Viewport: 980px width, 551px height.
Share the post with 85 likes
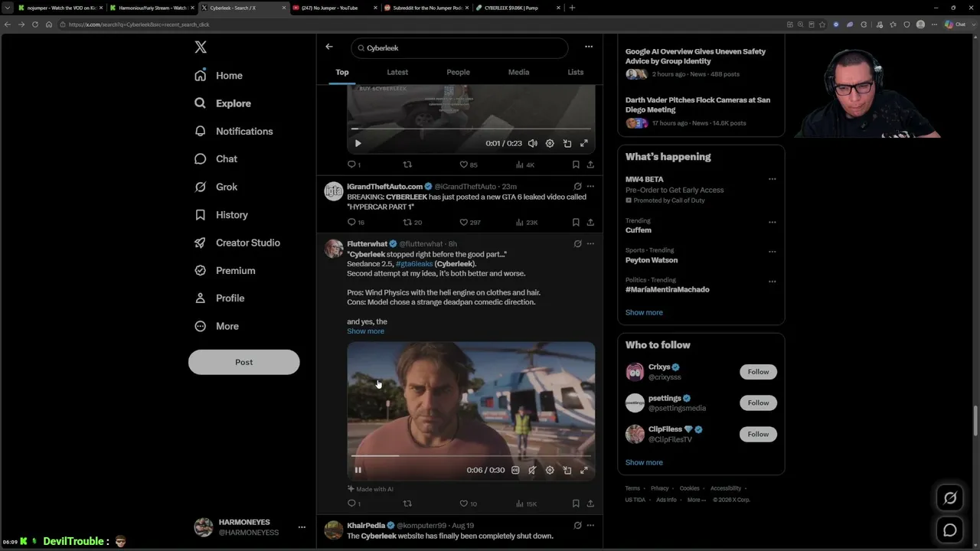click(x=590, y=165)
